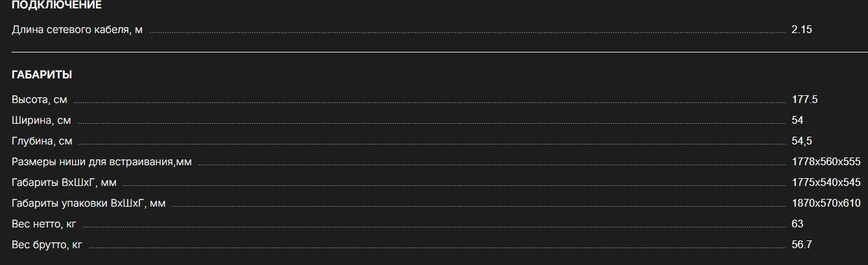
Task: Select the width value 54
Action: click(797, 121)
